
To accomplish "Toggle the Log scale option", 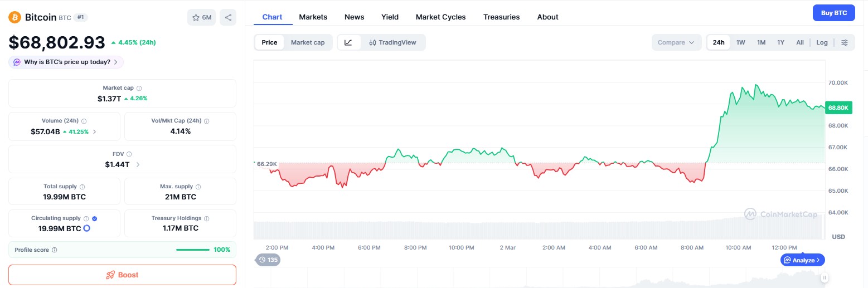I will coord(822,42).
